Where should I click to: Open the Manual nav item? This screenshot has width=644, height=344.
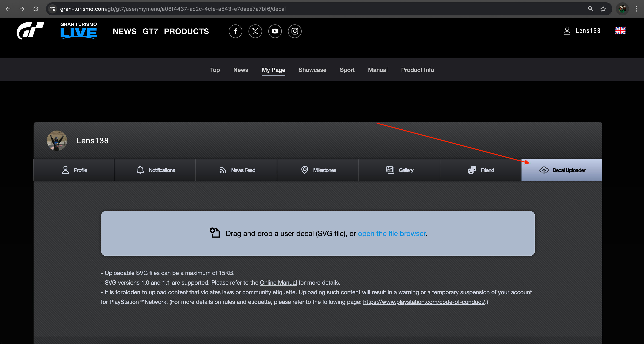[378, 70]
